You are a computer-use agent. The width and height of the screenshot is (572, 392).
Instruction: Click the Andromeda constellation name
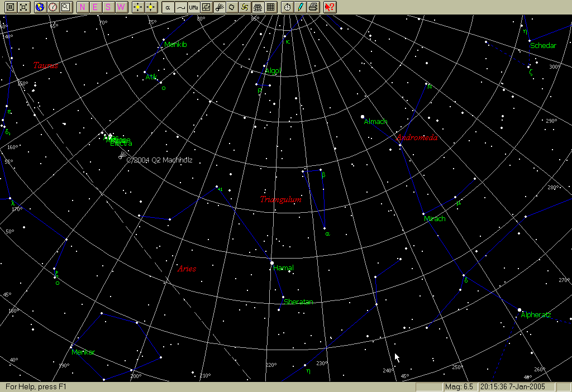417,137
